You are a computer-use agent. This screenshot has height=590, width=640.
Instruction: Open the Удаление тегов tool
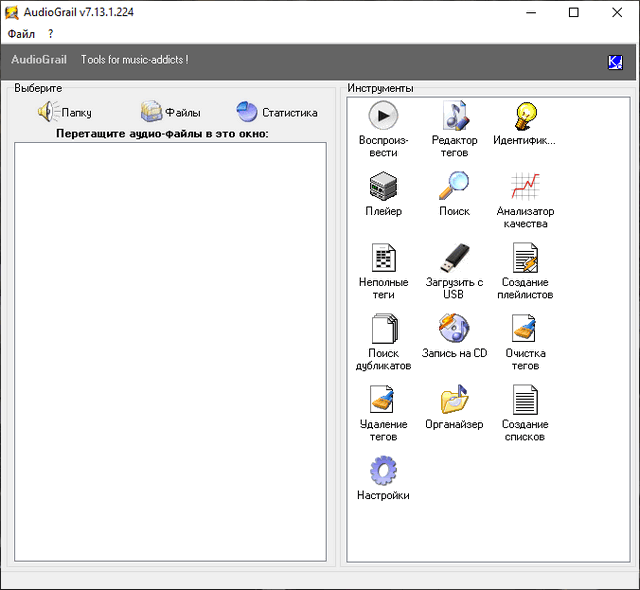[383, 400]
